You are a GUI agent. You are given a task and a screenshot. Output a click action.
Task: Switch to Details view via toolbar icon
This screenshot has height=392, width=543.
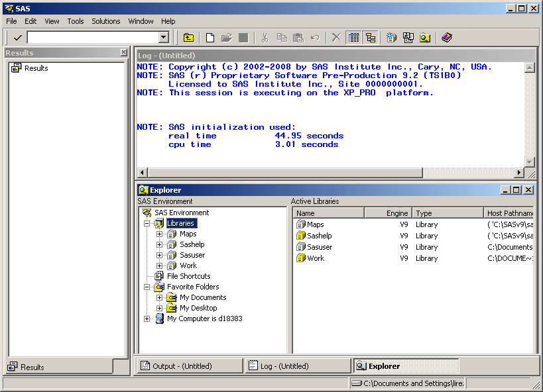354,38
